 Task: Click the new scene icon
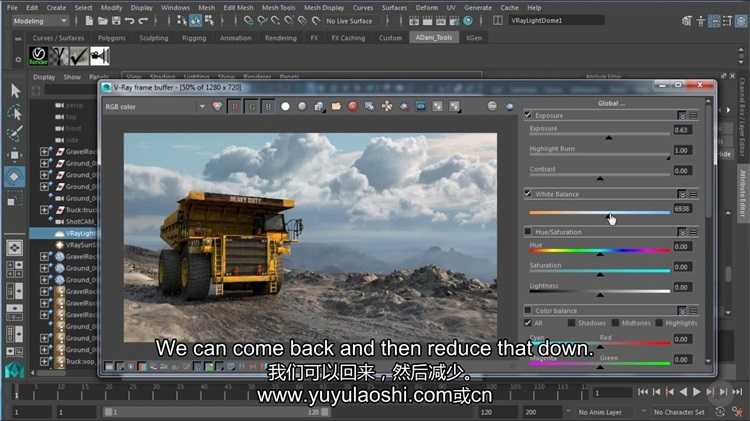pos(89,21)
